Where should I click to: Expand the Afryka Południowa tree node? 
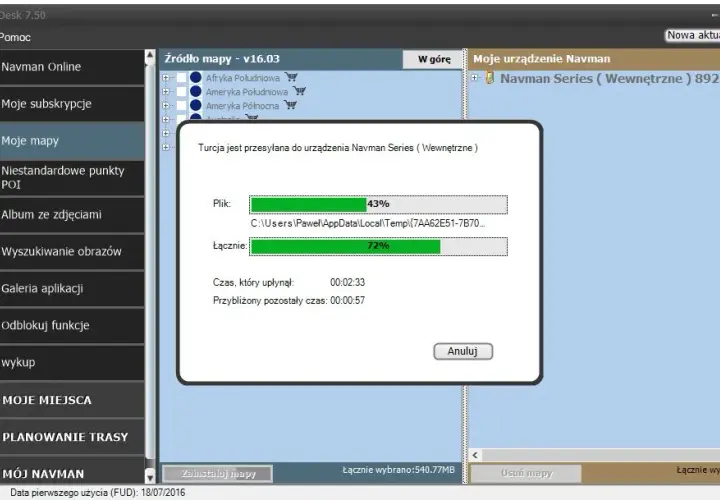(x=166, y=78)
